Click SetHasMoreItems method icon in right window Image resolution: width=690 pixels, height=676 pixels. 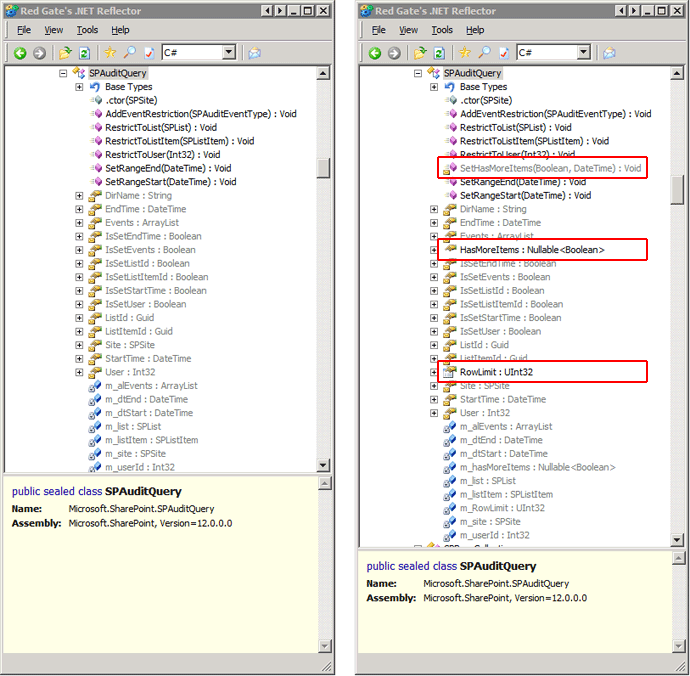click(x=449, y=168)
